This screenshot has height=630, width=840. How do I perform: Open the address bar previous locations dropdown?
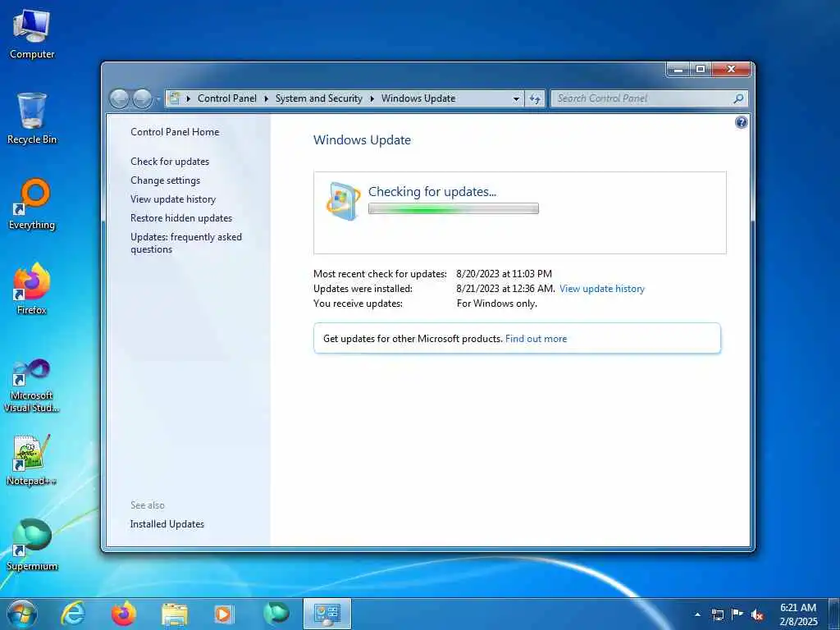coord(516,98)
